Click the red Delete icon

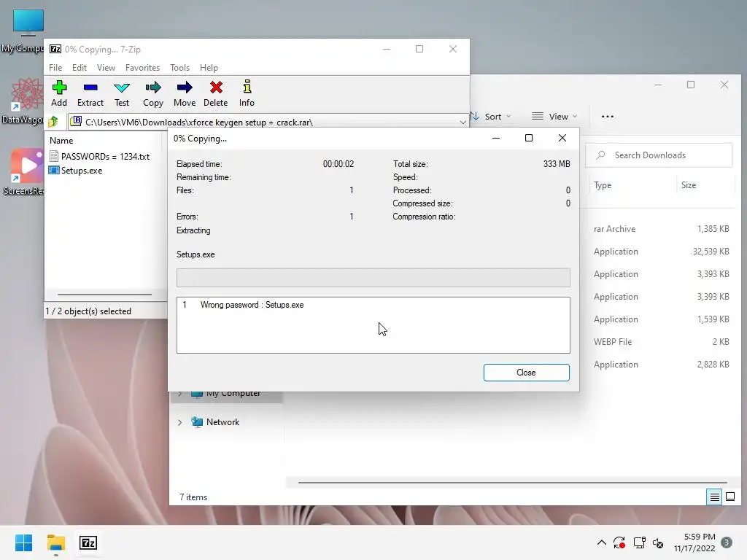click(216, 93)
